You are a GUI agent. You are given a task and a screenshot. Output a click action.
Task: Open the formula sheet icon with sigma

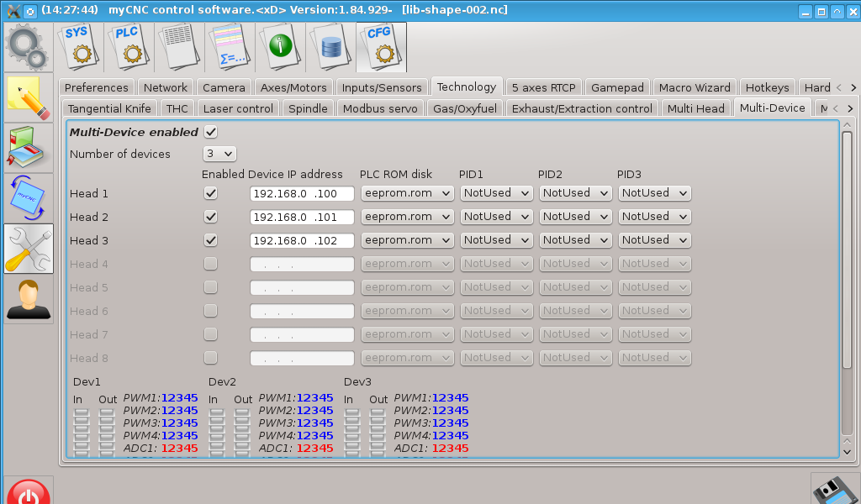(x=230, y=47)
